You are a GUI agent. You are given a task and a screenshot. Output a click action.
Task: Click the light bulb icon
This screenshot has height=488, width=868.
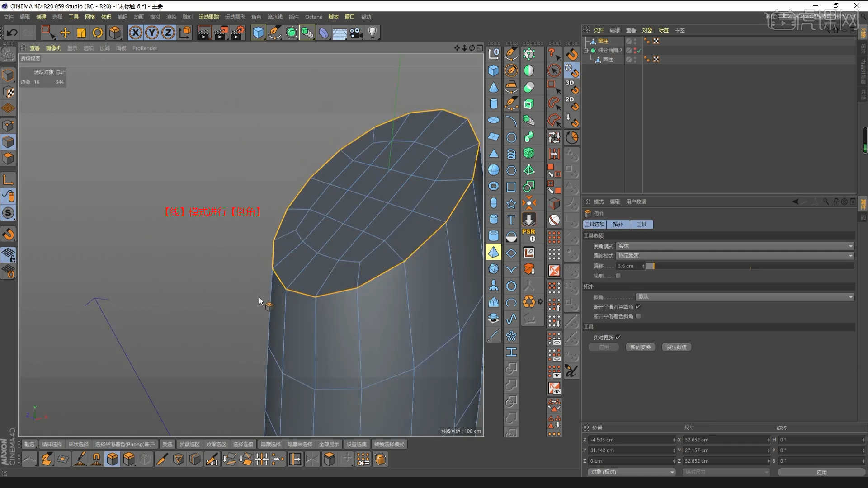coord(373,33)
